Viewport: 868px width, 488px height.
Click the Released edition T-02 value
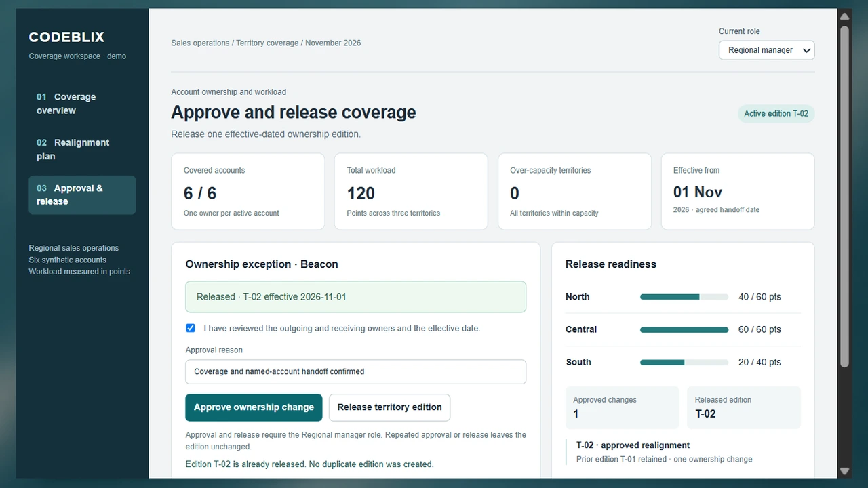705,413
